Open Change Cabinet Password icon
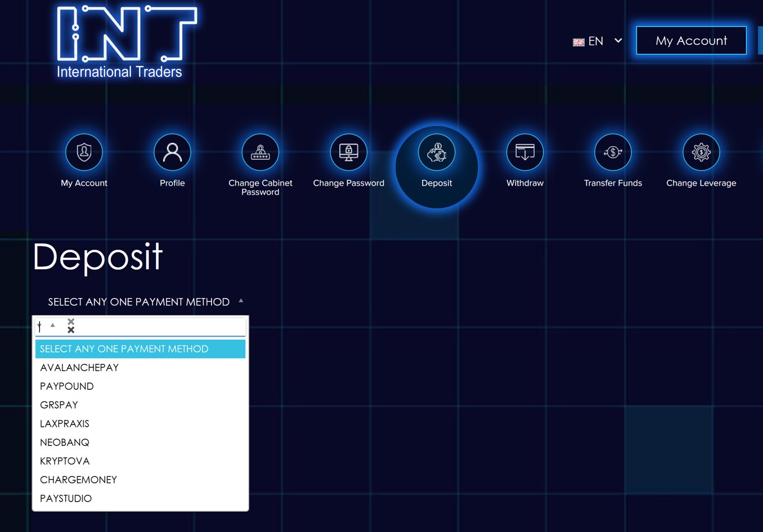Viewport: 763px width, 532px height. [x=260, y=152]
